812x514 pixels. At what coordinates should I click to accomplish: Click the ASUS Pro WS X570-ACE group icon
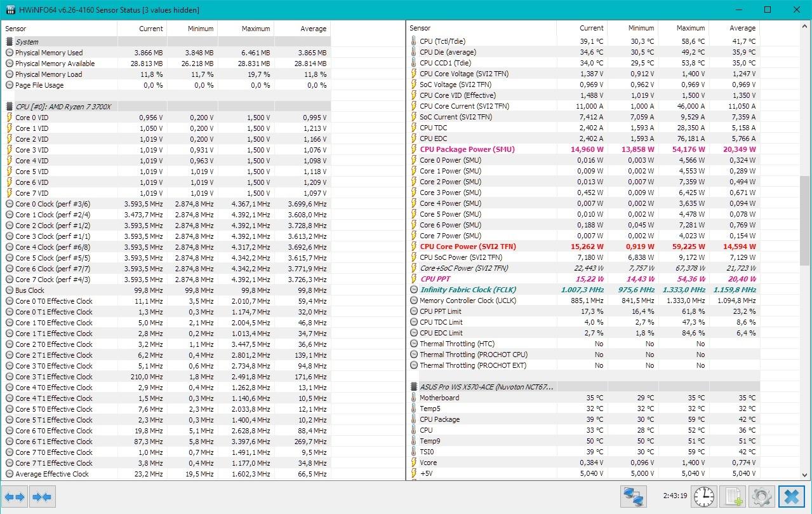pos(414,387)
